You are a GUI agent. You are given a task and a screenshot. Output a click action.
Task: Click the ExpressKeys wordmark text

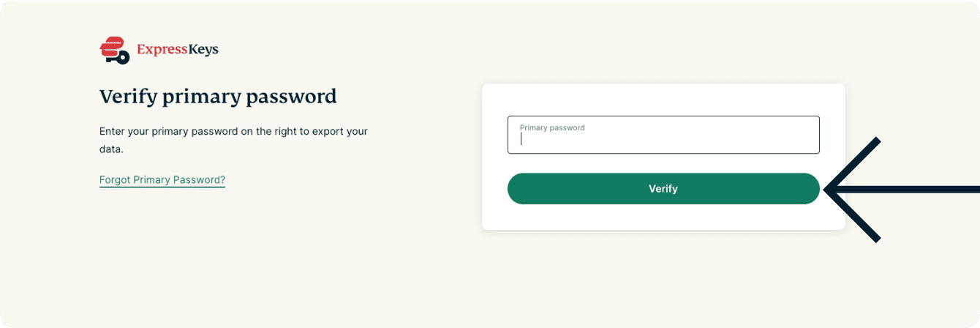click(x=177, y=50)
